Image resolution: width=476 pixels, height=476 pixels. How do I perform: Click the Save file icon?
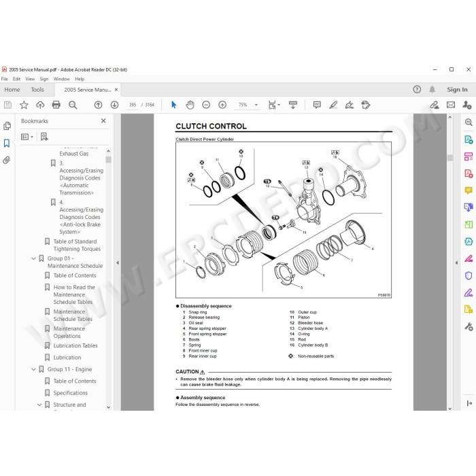(x=7, y=105)
